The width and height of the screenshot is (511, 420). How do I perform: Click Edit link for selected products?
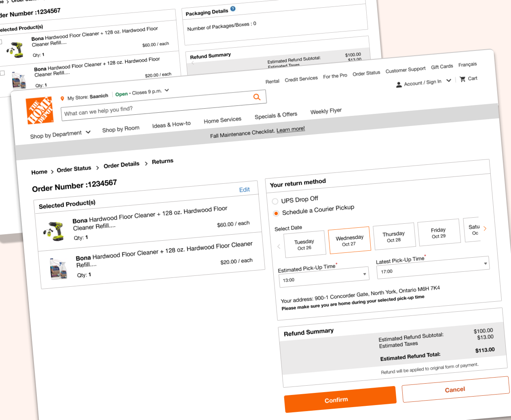pos(244,189)
